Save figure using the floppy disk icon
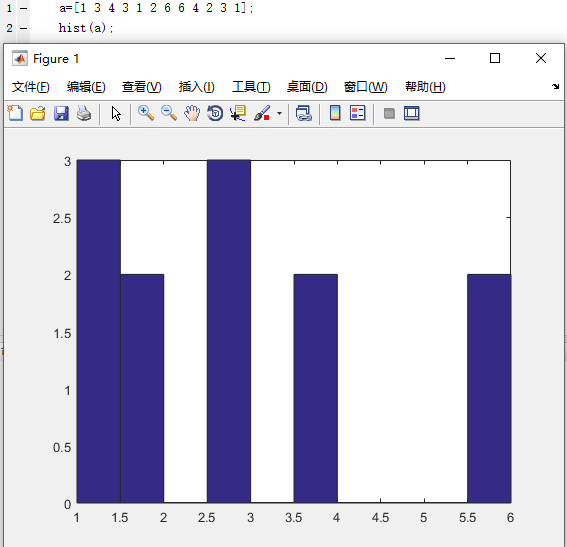The width and height of the screenshot is (567, 547). coord(61,113)
